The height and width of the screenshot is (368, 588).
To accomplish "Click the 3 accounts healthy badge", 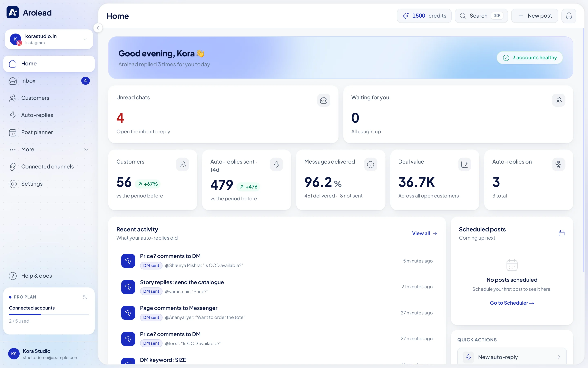I will [529, 58].
